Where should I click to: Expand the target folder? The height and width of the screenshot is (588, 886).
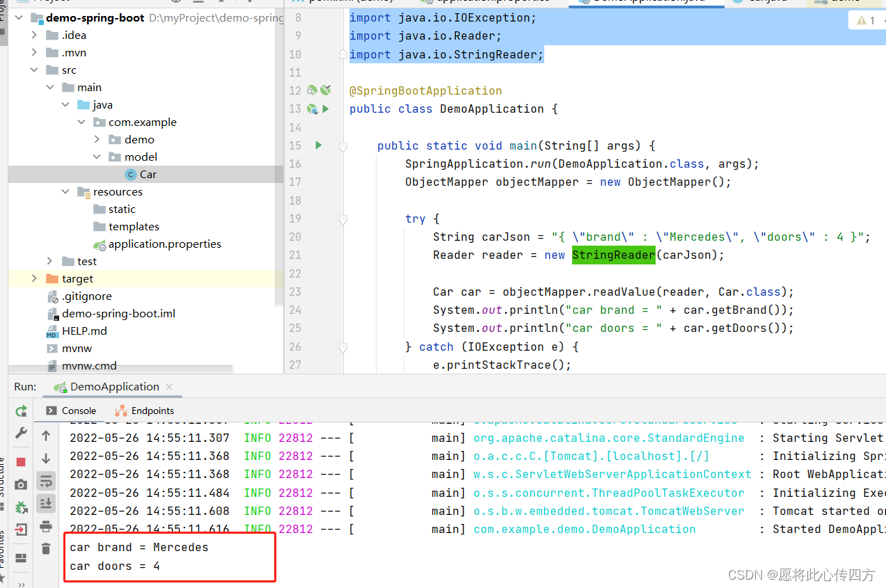click(35, 278)
